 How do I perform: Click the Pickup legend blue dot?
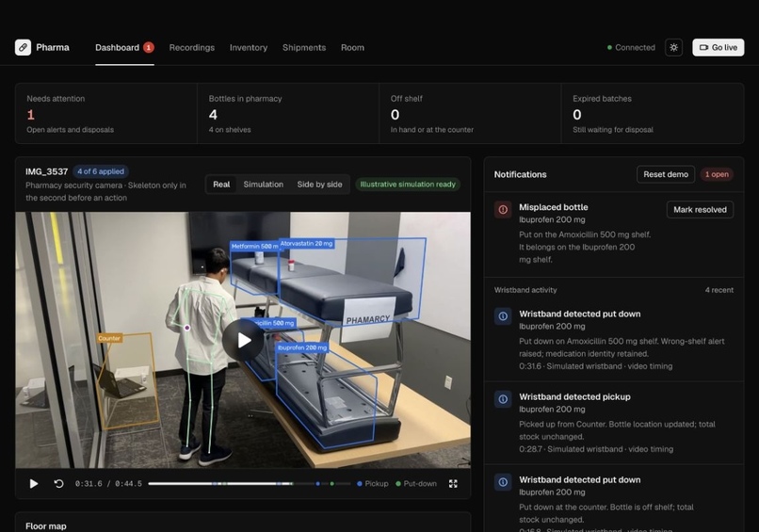[x=359, y=484]
